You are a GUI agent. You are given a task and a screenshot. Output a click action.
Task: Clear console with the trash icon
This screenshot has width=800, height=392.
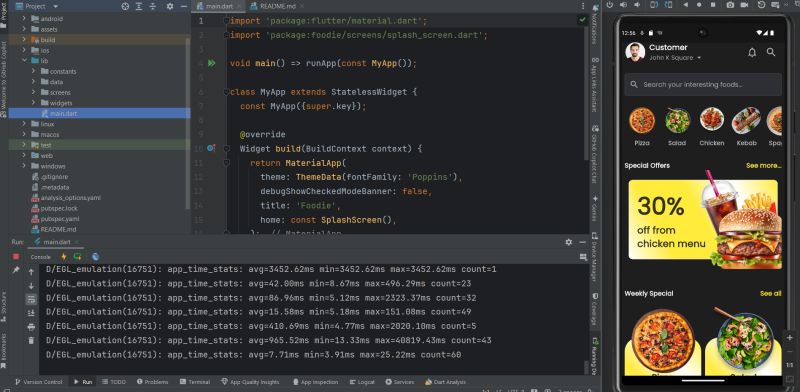(31, 340)
